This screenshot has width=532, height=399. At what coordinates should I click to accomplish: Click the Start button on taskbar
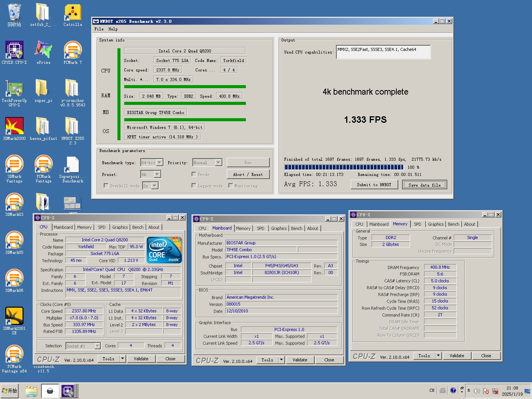[9, 391]
